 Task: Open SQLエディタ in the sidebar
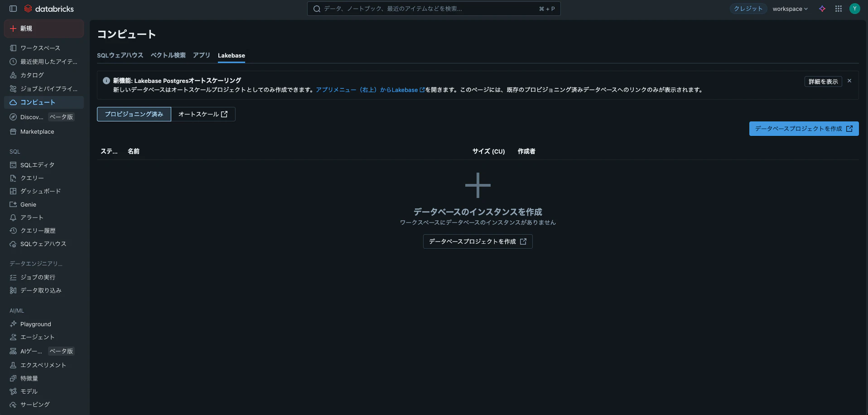[44, 165]
